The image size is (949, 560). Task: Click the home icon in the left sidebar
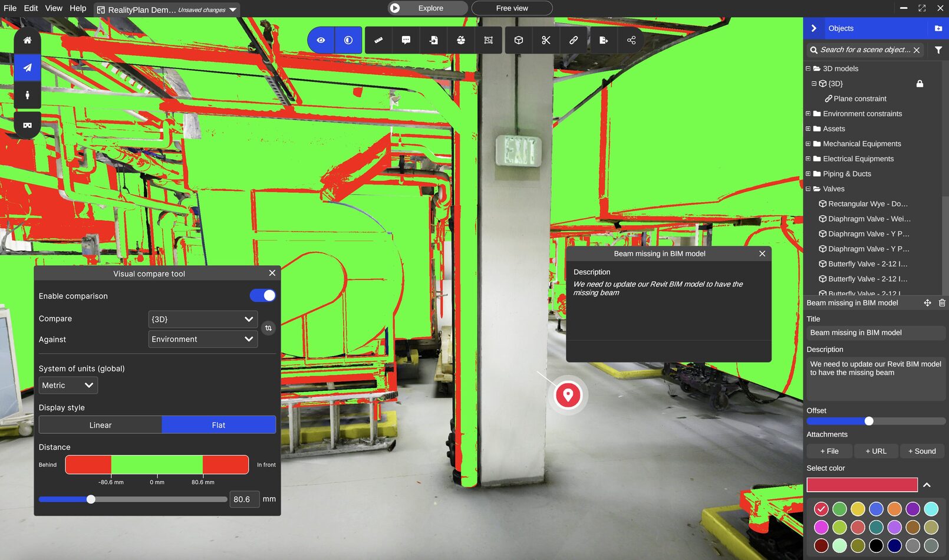tap(27, 40)
